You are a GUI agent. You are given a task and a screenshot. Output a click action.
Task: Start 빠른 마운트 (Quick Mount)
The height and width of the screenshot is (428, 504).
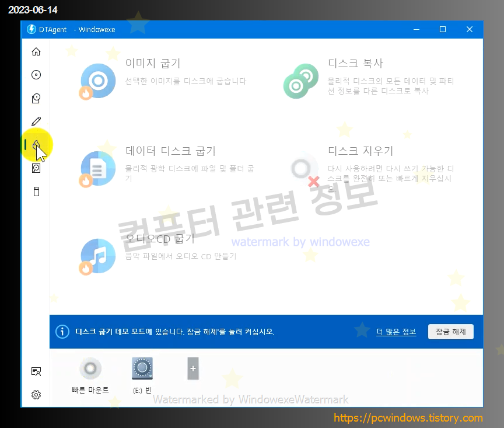tap(90, 368)
